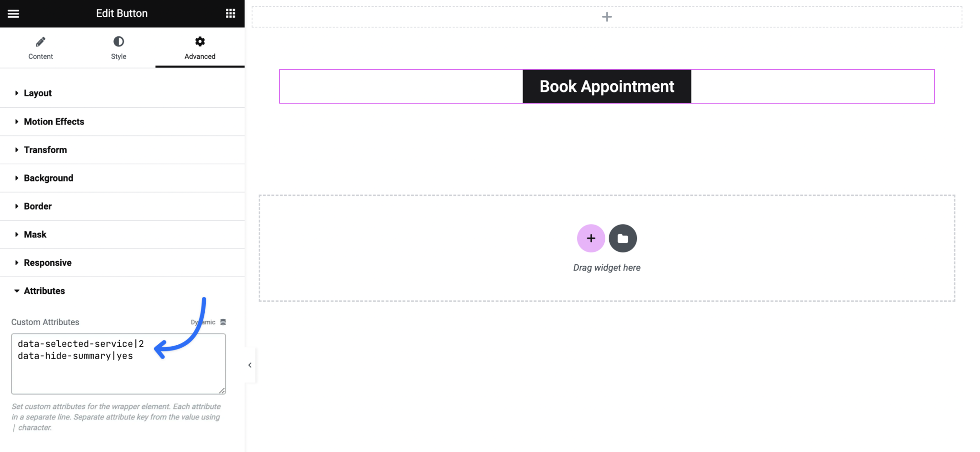Switch to the Content tab
This screenshot has height=452, width=980.
click(x=41, y=48)
